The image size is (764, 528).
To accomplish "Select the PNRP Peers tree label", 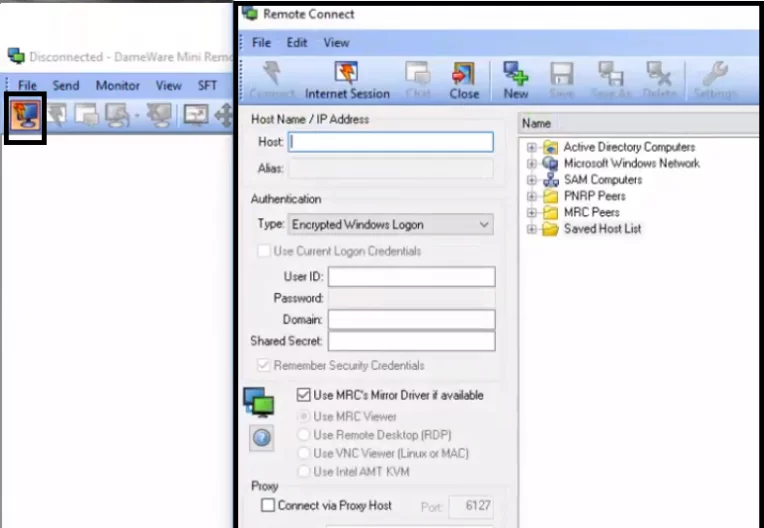I will click(594, 196).
